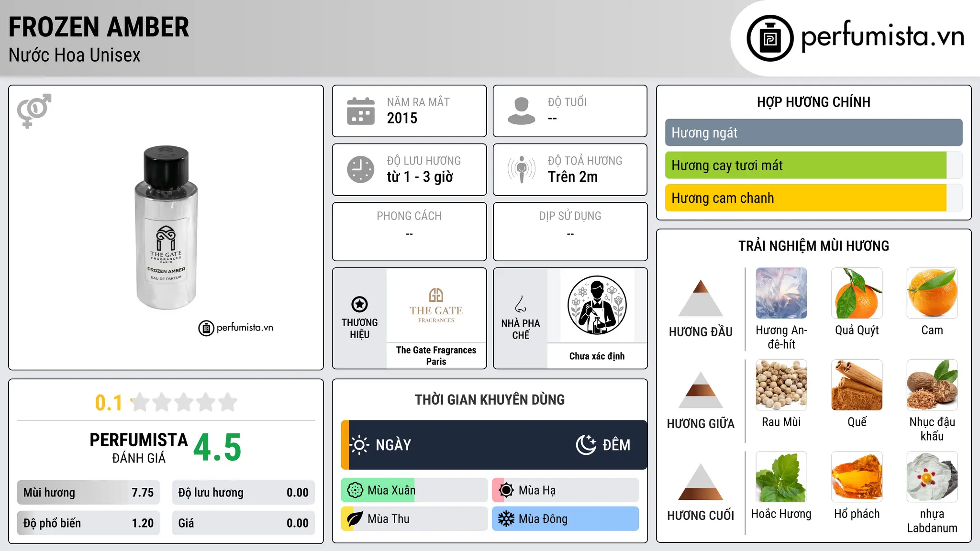The width and height of the screenshot is (980, 551).
Task: Click the top notes pyramid icon
Action: tap(701, 298)
